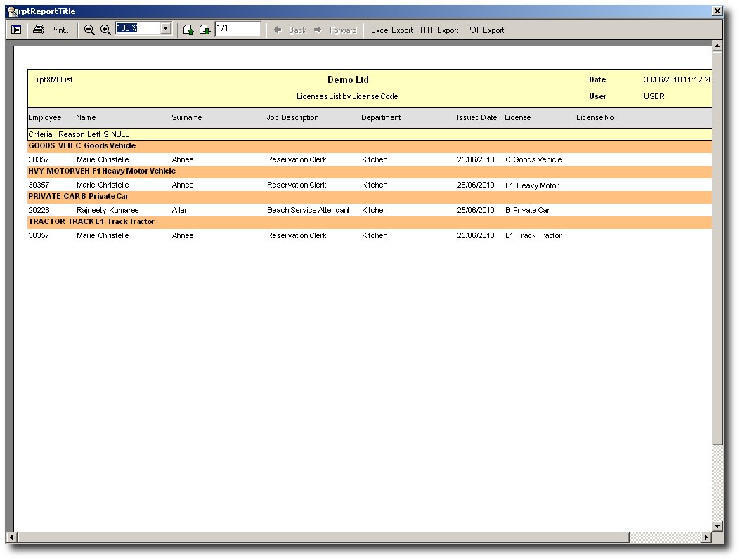The image size is (740, 560).
Task: Export the report to Excel
Action: click(391, 30)
